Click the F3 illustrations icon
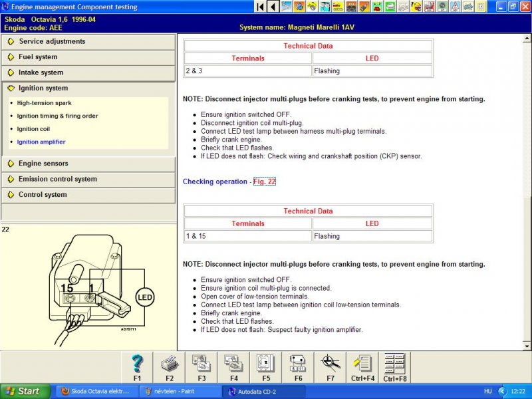The image size is (532, 399). [x=201, y=368]
